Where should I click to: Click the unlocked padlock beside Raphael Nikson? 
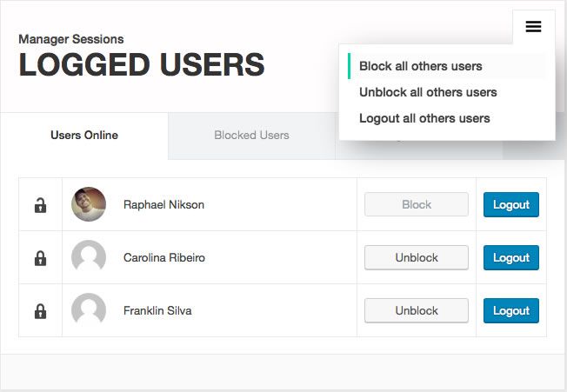tap(40, 205)
